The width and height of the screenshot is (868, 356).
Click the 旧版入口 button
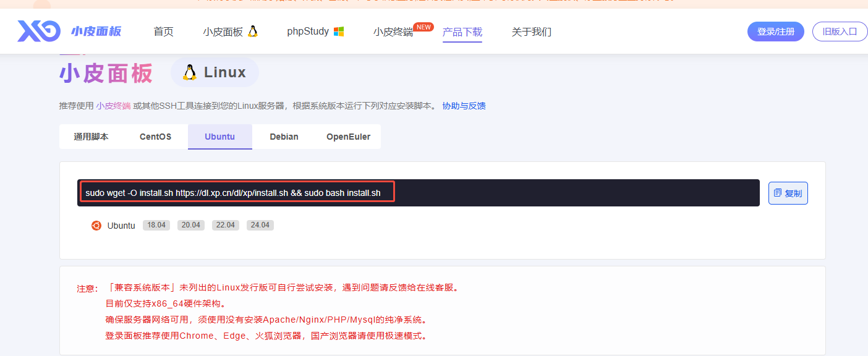[840, 32]
